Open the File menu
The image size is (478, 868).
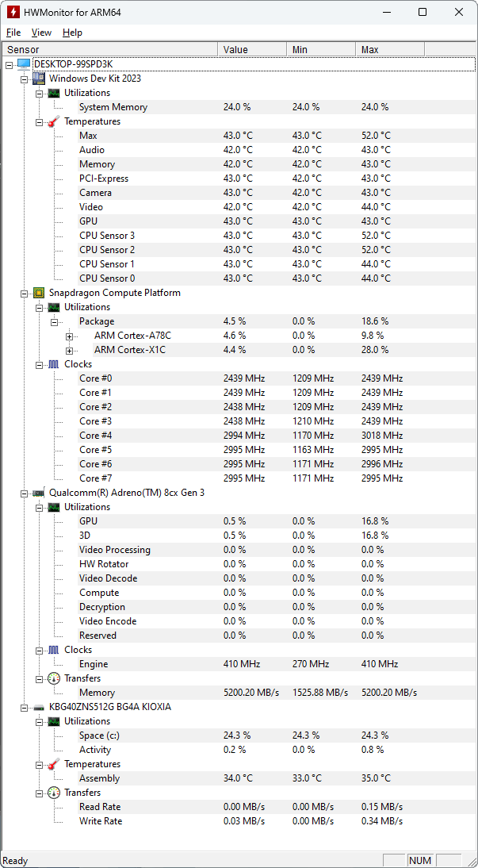pyautogui.click(x=13, y=33)
